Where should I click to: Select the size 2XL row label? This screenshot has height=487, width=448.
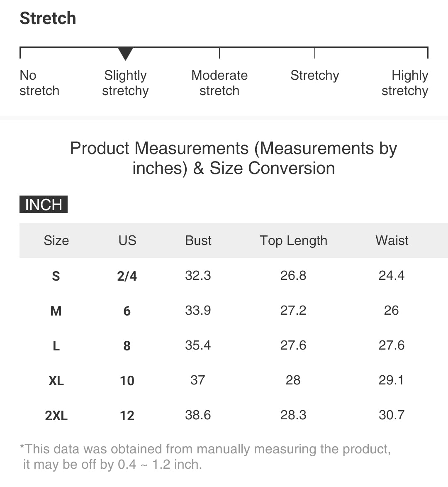56,416
